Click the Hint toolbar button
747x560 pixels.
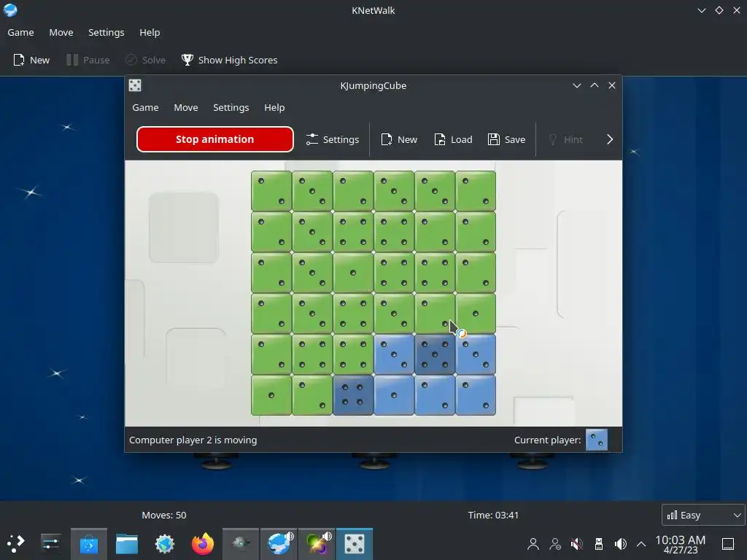point(565,139)
